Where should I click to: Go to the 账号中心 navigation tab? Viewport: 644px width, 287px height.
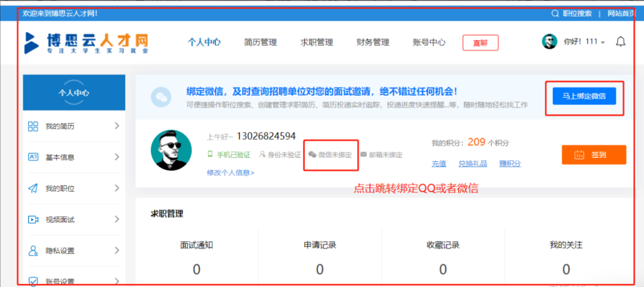coord(429,42)
